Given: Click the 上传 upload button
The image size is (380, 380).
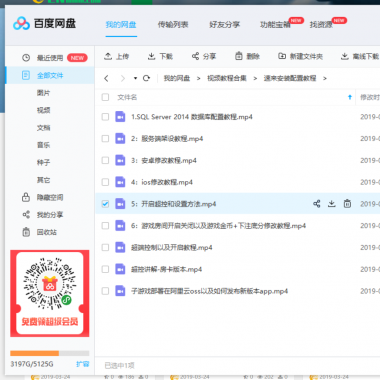Looking at the screenshot, I should point(116,56).
